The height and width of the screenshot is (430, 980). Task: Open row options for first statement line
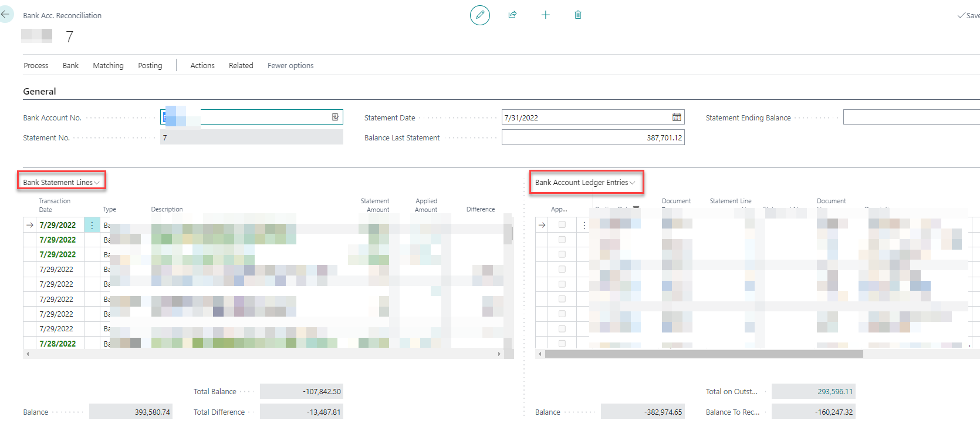coord(92,225)
